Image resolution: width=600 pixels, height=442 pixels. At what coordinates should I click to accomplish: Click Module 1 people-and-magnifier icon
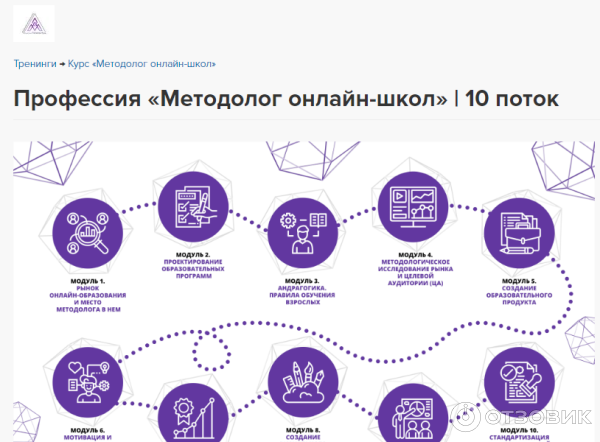click(x=88, y=232)
